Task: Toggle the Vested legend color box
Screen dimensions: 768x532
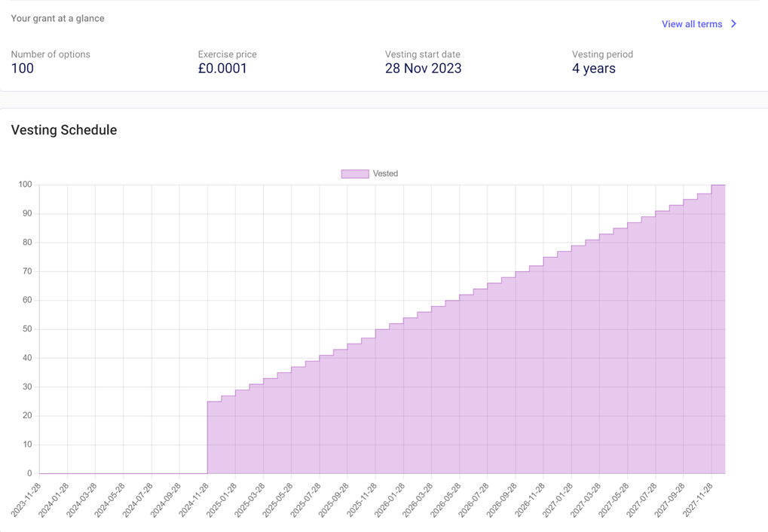Action: (354, 173)
